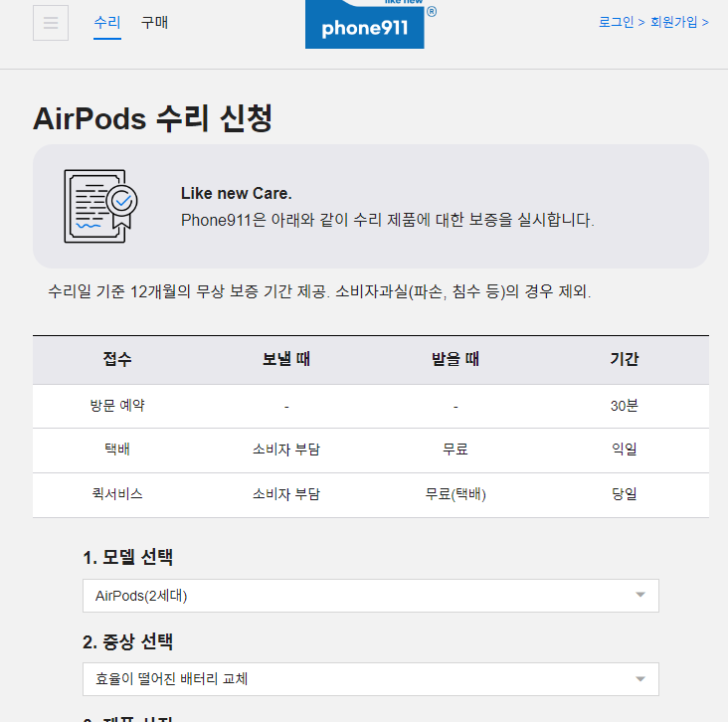This screenshot has height=722, width=728.
Task: Click the 받을 때 column header
Action: (x=455, y=359)
